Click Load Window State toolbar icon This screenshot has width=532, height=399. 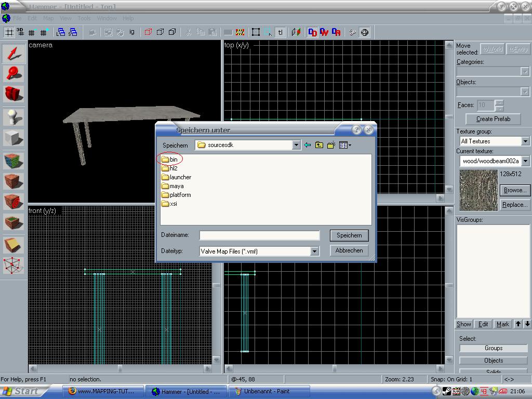click(61, 33)
